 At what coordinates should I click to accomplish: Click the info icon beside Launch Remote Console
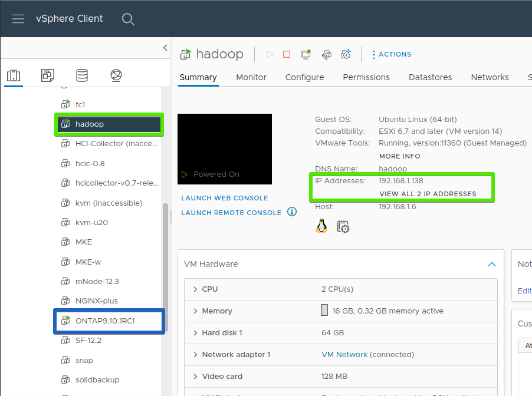pyautogui.click(x=292, y=212)
